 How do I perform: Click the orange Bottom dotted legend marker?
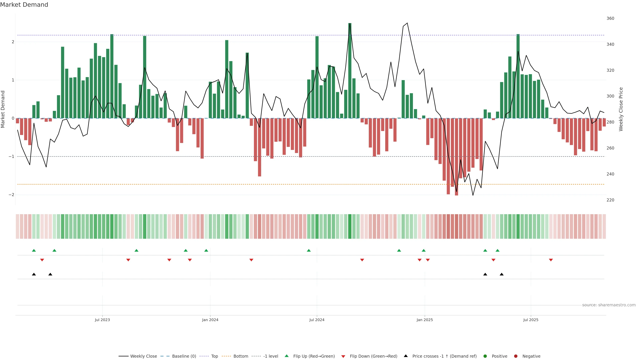(x=226, y=356)
